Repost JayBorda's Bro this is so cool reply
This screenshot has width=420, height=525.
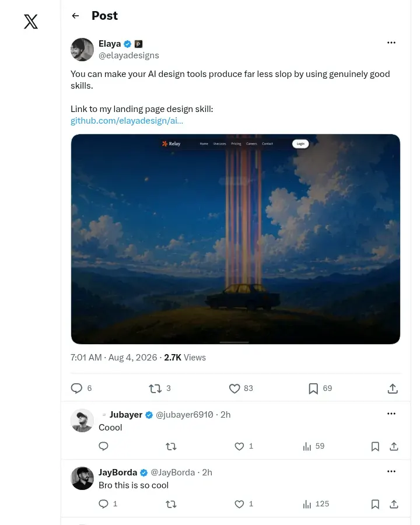(171, 504)
